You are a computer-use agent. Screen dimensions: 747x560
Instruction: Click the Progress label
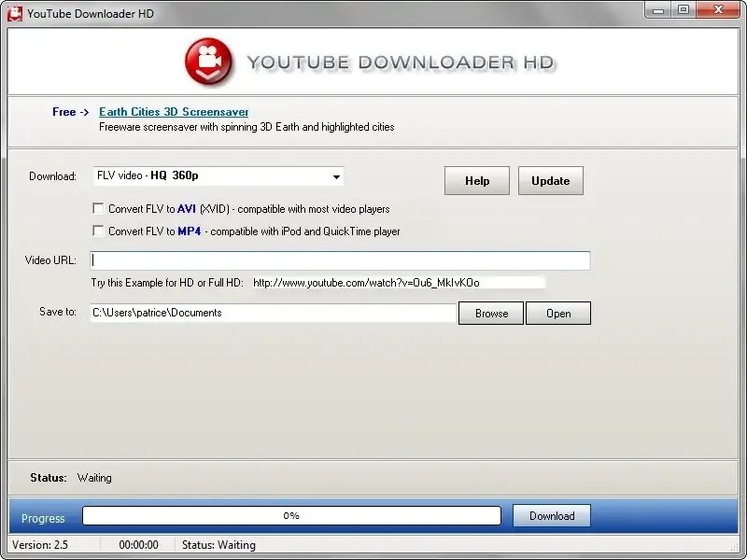43,519
